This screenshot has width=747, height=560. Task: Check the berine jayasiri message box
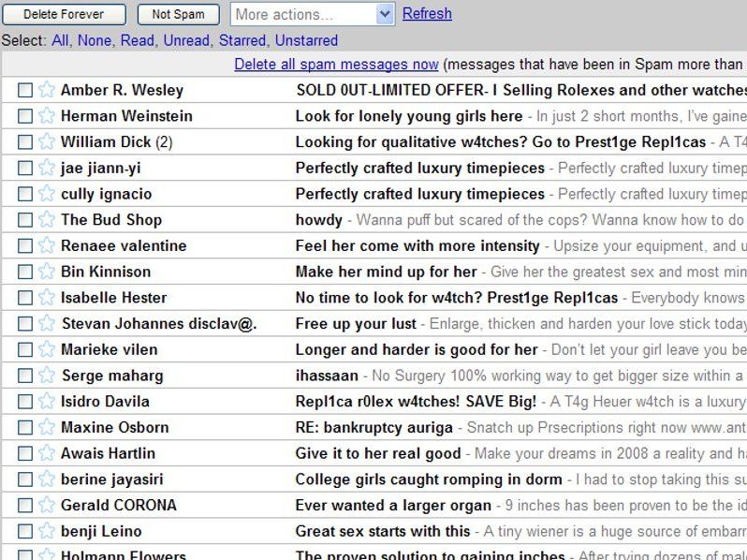point(24,479)
